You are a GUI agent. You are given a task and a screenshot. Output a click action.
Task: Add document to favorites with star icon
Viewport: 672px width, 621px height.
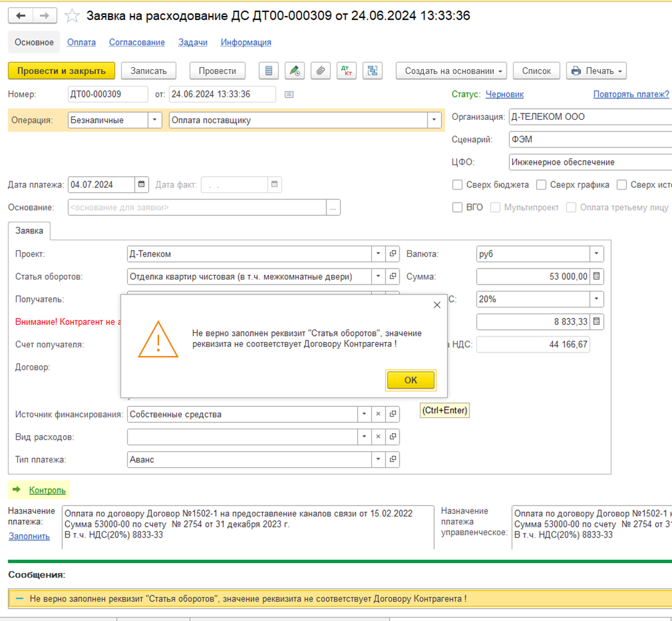[x=72, y=16]
